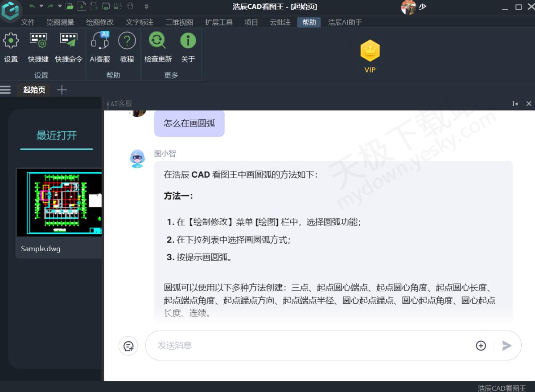Click the 检查更新 check update icon
The height and width of the screenshot is (392, 535).
[157, 41]
